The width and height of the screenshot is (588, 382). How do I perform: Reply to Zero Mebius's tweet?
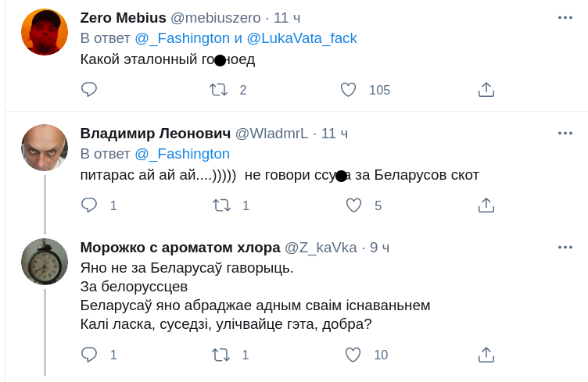[89, 90]
